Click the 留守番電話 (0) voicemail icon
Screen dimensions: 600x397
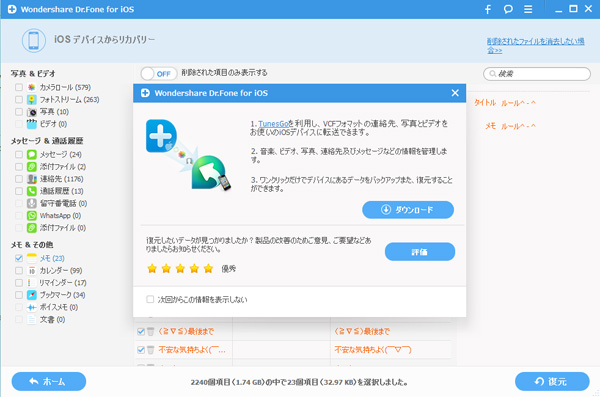click(32, 203)
